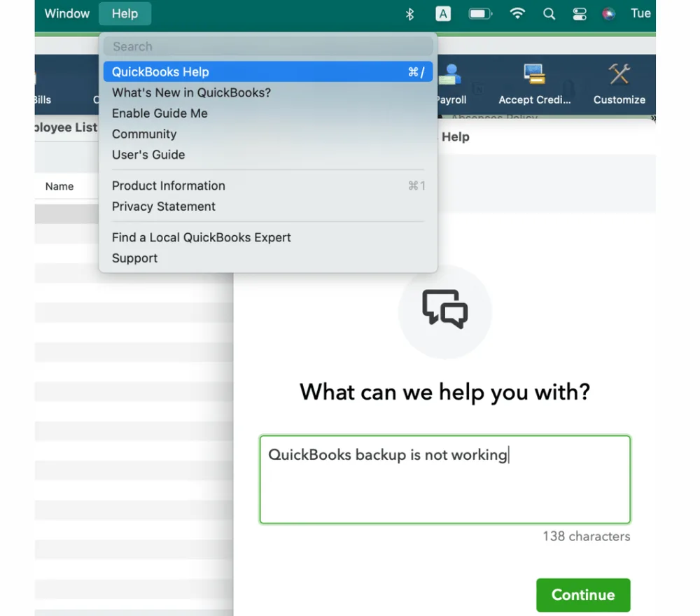Open the Window menu in the menu bar
The image size is (700, 616).
(67, 13)
